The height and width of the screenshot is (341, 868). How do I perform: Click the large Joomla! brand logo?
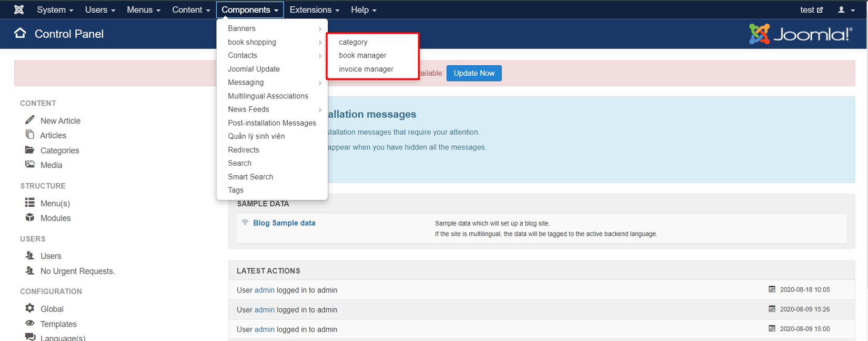[x=800, y=34]
